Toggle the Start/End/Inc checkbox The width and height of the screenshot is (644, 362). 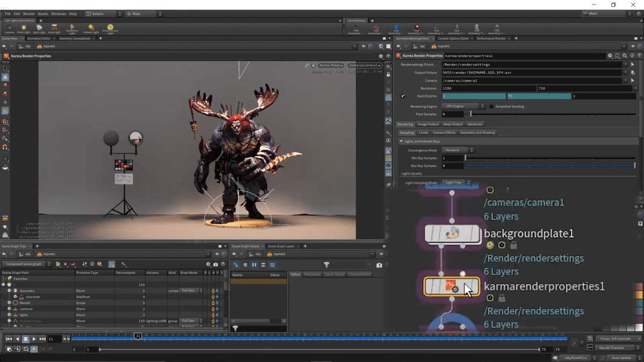click(x=403, y=96)
